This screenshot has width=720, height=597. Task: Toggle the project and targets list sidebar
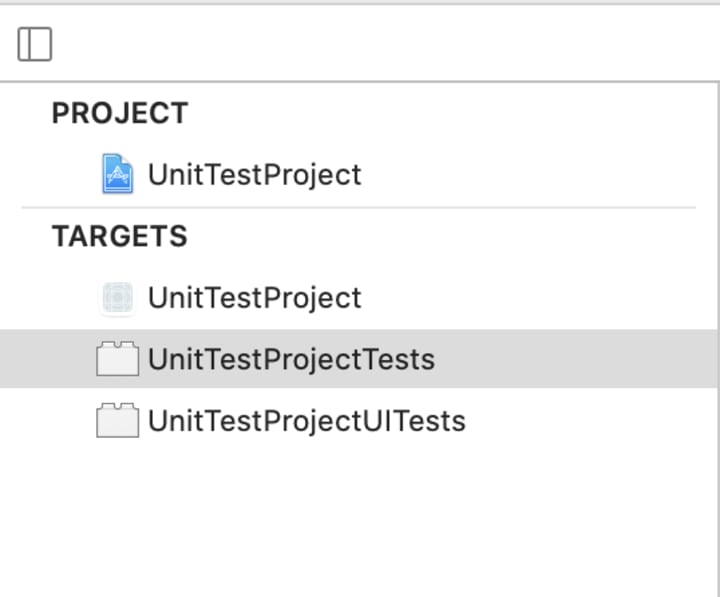[x=34, y=44]
